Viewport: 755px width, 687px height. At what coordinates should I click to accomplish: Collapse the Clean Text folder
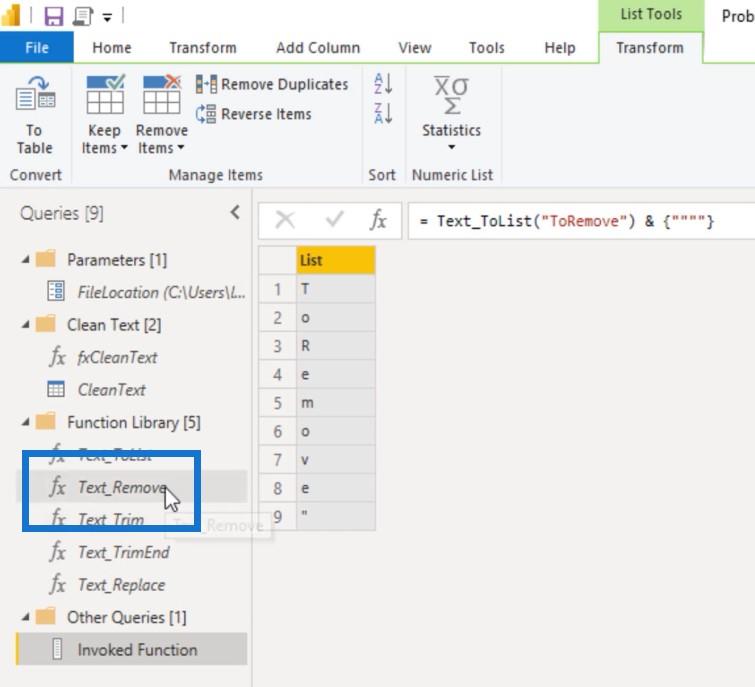26,325
